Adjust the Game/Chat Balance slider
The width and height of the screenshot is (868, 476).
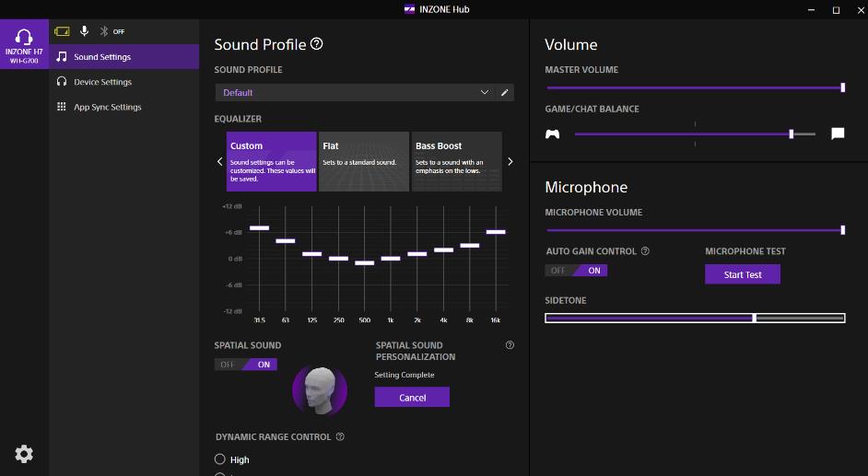coord(695,134)
